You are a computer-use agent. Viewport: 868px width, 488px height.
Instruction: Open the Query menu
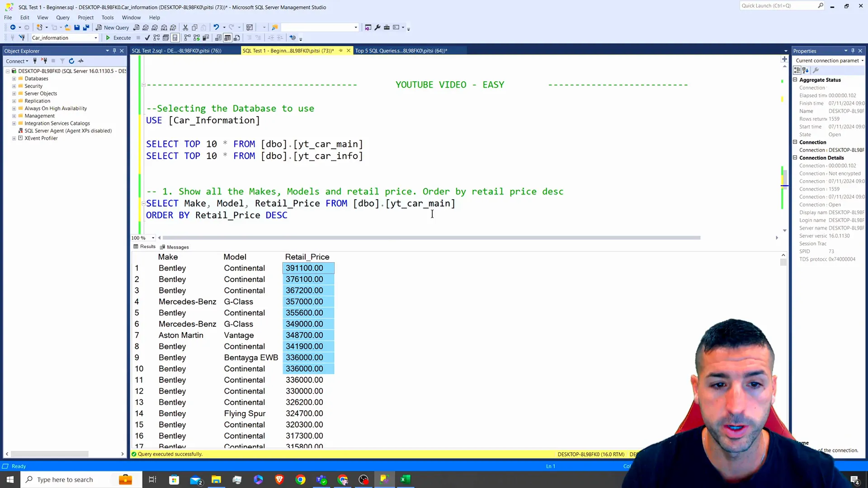point(62,17)
